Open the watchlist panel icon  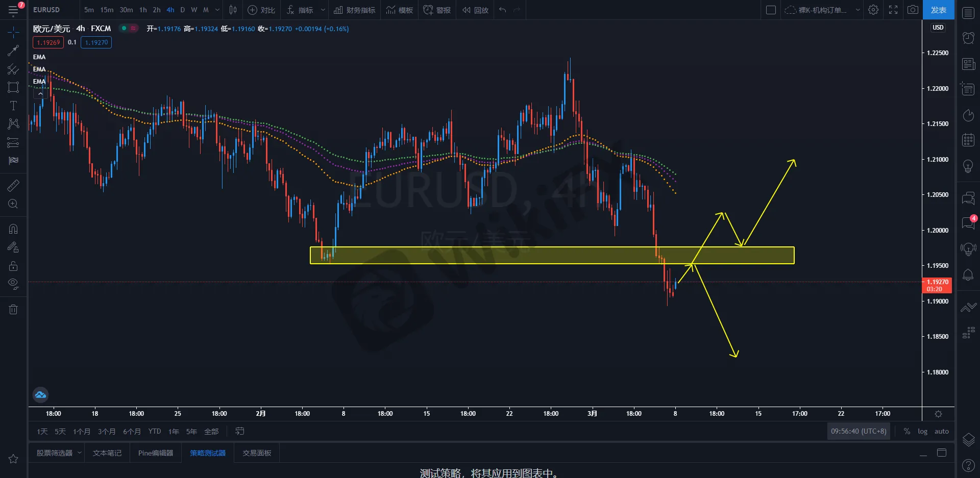pyautogui.click(x=968, y=13)
